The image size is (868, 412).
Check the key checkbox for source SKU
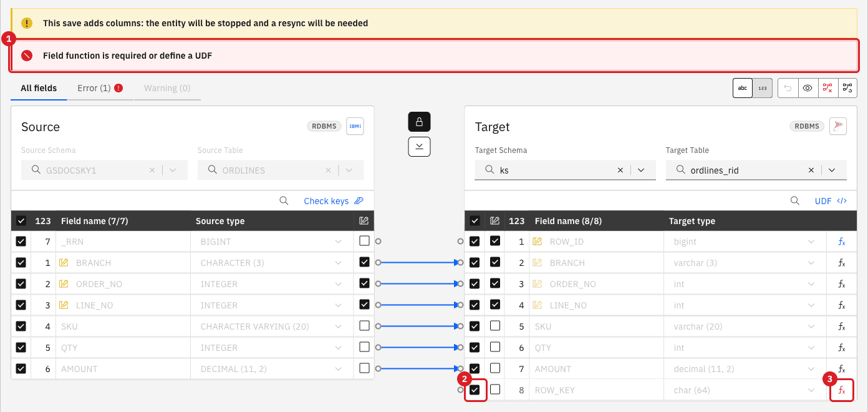click(364, 326)
